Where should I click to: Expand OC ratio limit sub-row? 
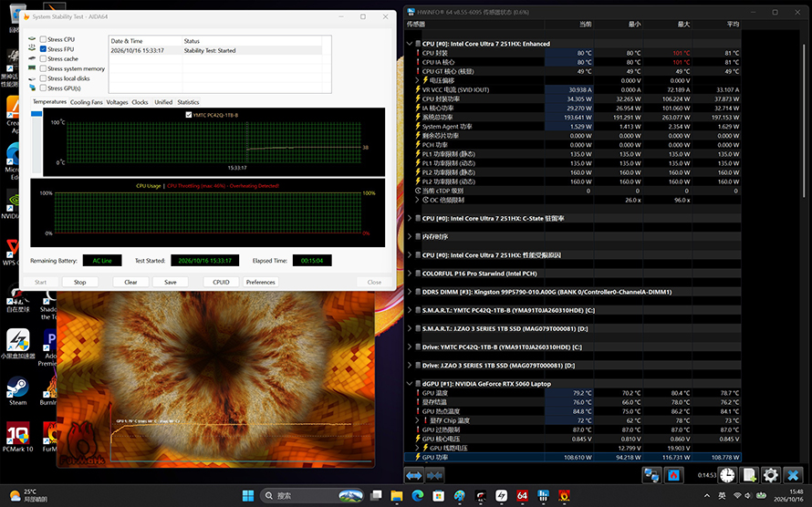pos(417,200)
